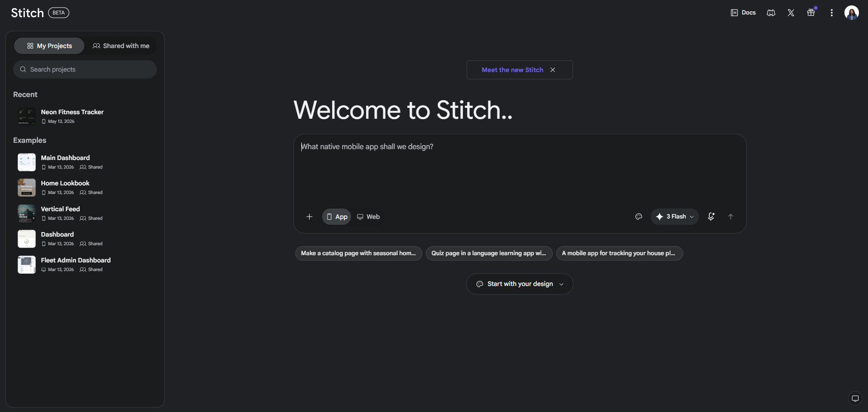Dismiss the Meet the new Stitch banner
This screenshot has width=868, height=412.
553,70
